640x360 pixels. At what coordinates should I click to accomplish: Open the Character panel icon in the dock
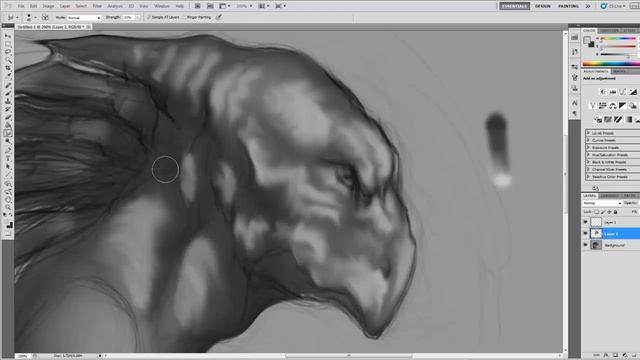pyautogui.click(x=575, y=103)
